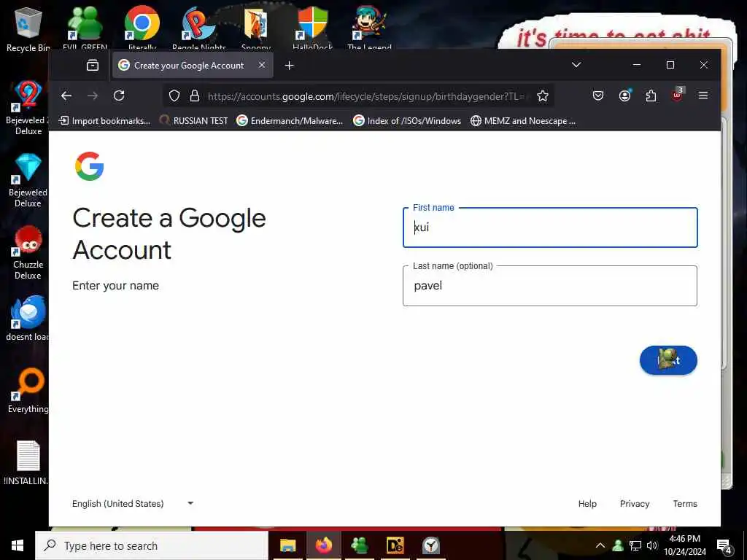The height and width of the screenshot is (560, 747).
Task: Open the Windows Start button
Action: pos(18,545)
